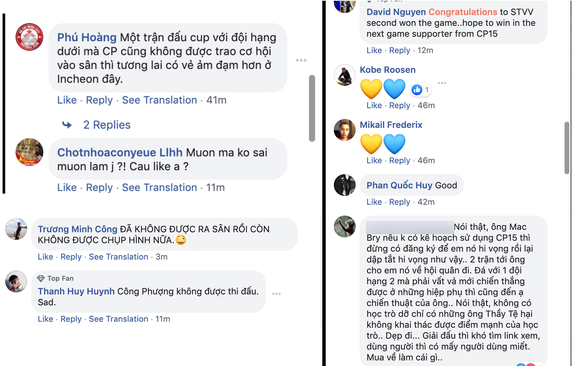Open three-dot menu on Thanh Huy Huynh's comment
Image resolution: width=586 pixels, height=366 pixels.
click(x=277, y=293)
